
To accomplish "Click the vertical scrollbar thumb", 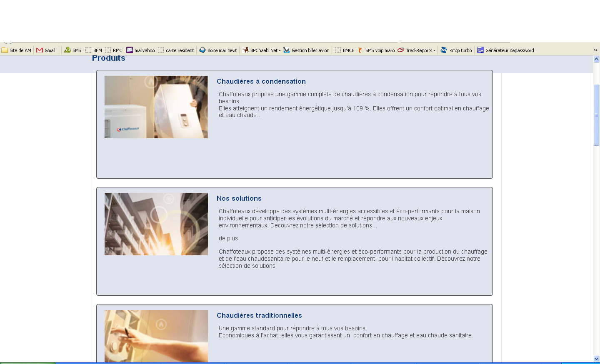I will (x=596, y=115).
